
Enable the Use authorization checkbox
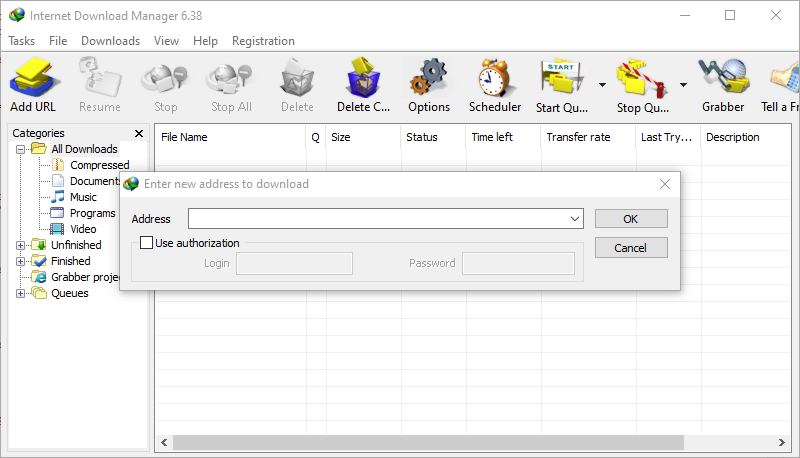click(146, 243)
